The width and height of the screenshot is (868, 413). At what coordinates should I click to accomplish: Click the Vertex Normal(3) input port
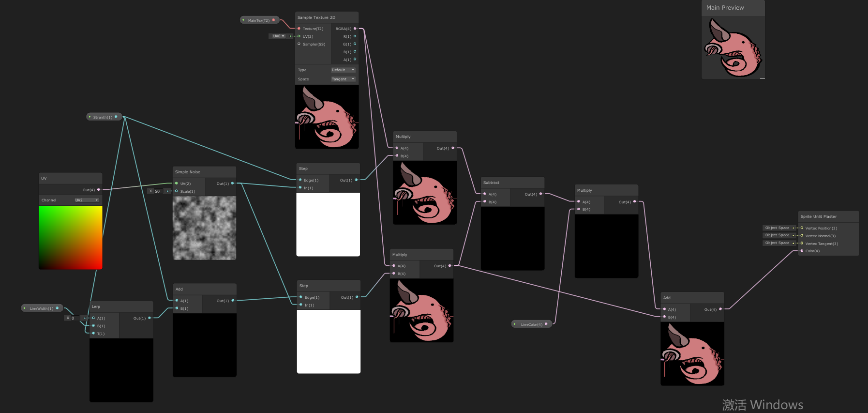(802, 236)
